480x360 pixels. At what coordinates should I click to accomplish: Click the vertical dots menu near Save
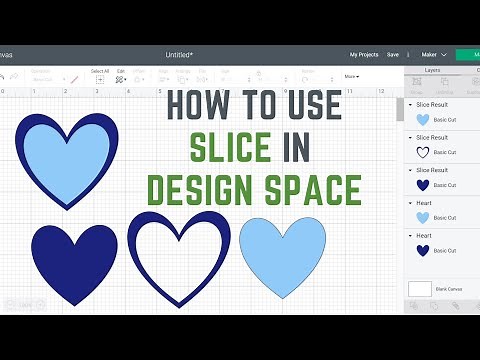[x=408, y=55]
